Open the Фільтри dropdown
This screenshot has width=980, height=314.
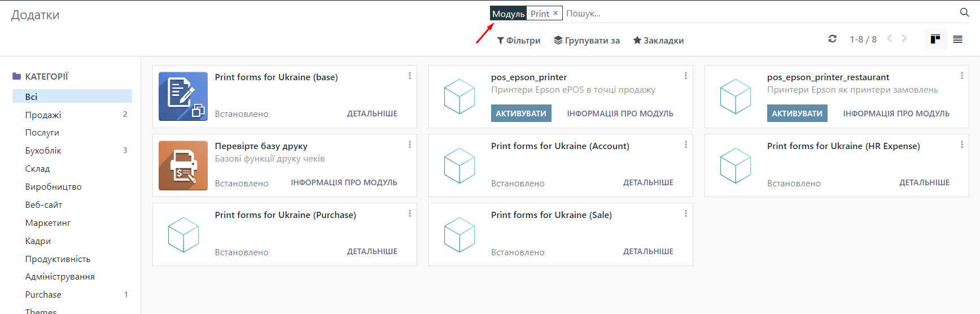(518, 41)
